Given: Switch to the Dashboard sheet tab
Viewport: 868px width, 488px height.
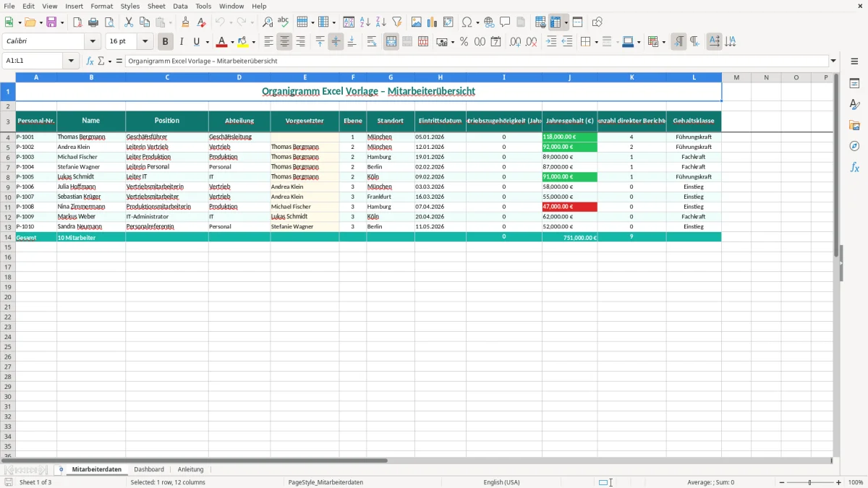Looking at the screenshot, I should [x=149, y=469].
